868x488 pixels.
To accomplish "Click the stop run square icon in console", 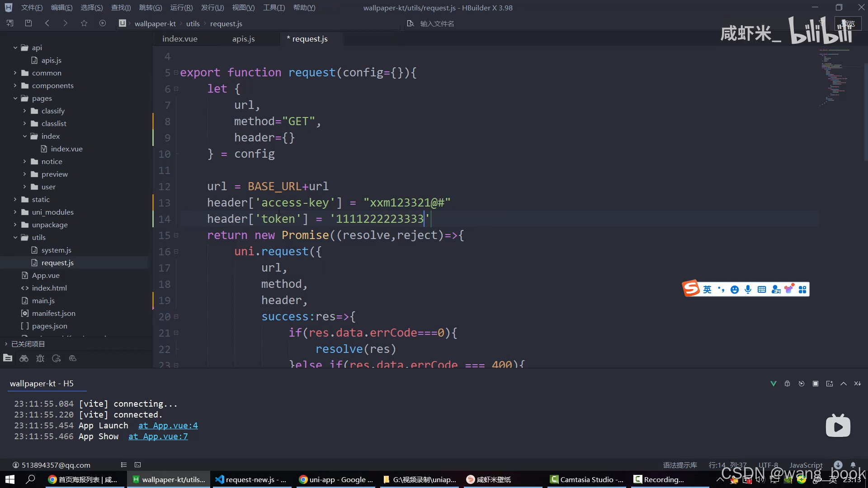I will click(816, 384).
